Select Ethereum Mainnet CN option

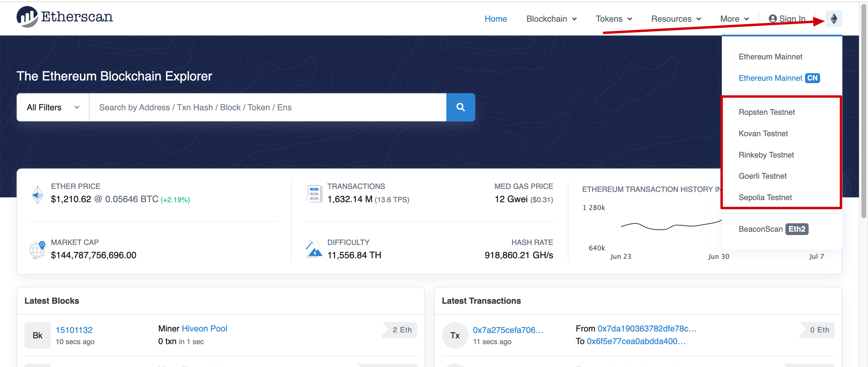click(779, 78)
